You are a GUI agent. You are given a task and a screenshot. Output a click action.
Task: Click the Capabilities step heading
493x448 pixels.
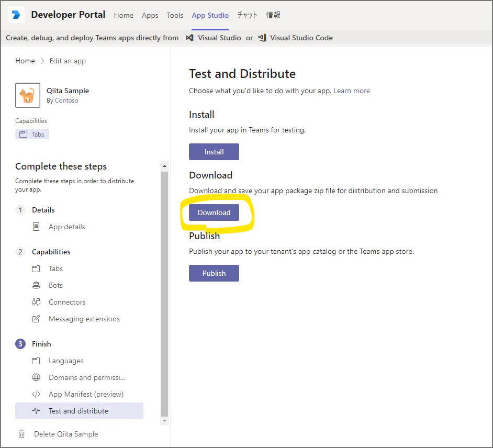(51, 252)
